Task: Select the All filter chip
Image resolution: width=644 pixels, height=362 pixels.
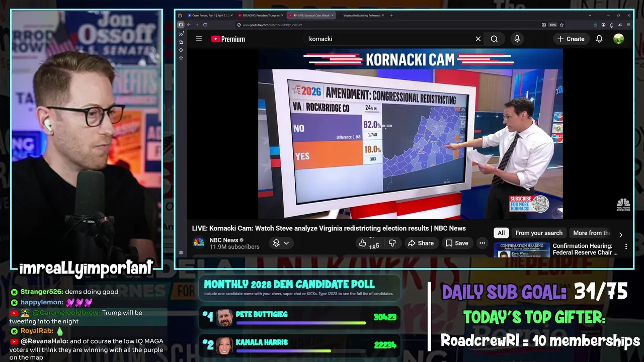Action: point(501,233)
